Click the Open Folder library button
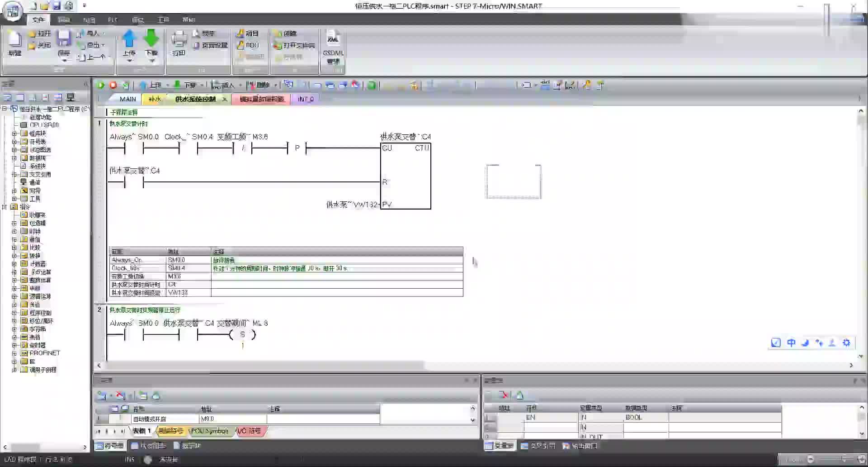Image resolution: width=868 pixels, height=467 pixels. pyautogui.click(x=294, y=45)
